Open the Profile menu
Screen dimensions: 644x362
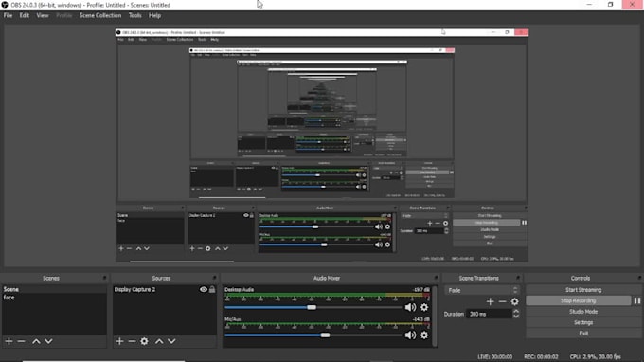pos(63,15)
